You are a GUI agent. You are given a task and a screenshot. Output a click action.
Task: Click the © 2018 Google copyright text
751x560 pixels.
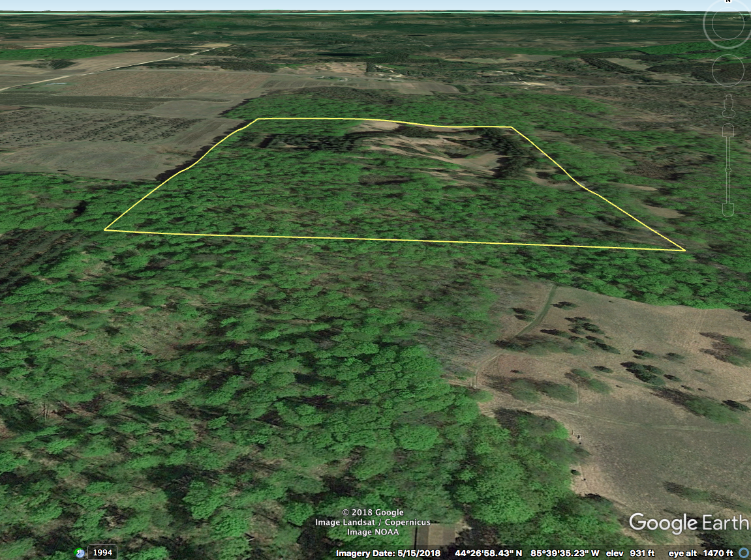point(373,512)
